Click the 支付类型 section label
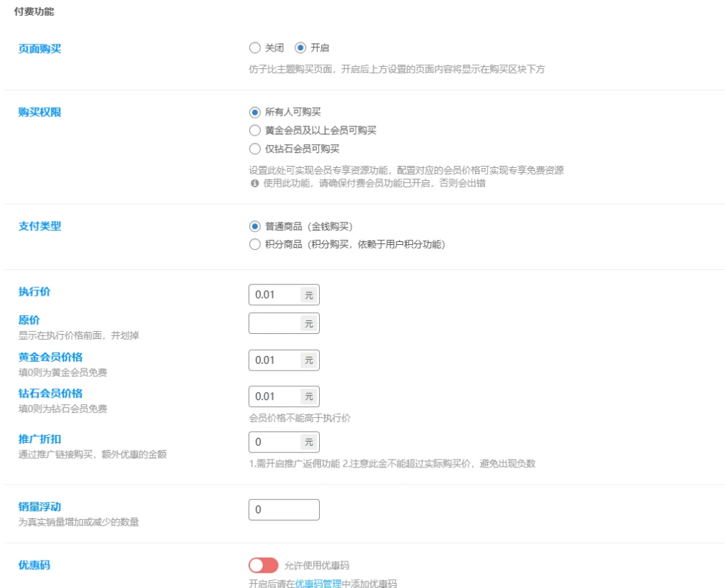725x588 pixels. click(40, 226)
